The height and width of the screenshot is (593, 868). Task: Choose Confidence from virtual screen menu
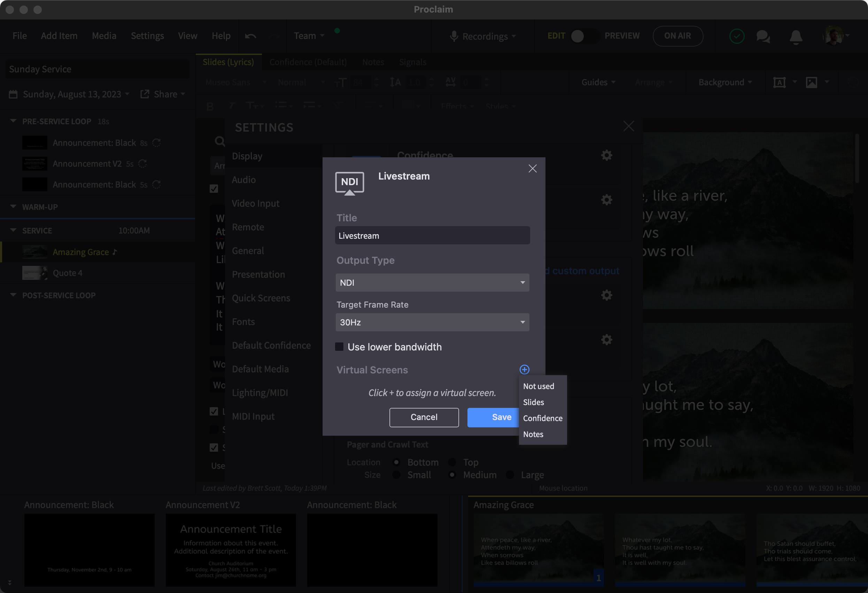pos(542,418)
